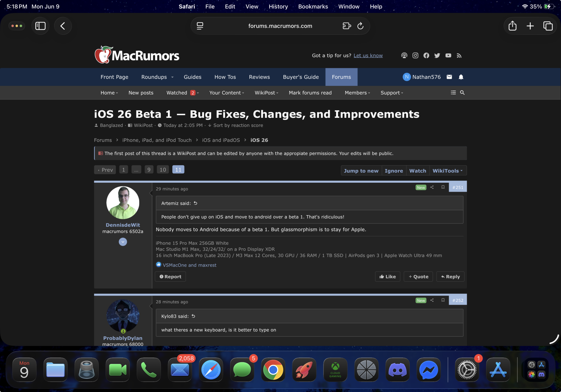Go to the Buyer's Guide tab
561x392 pixels.
(301, 77)
